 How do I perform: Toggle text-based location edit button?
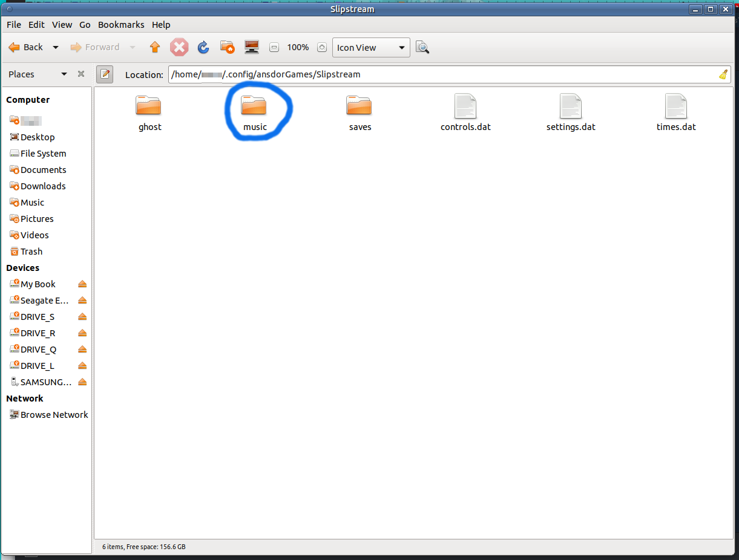pos(105,74)
